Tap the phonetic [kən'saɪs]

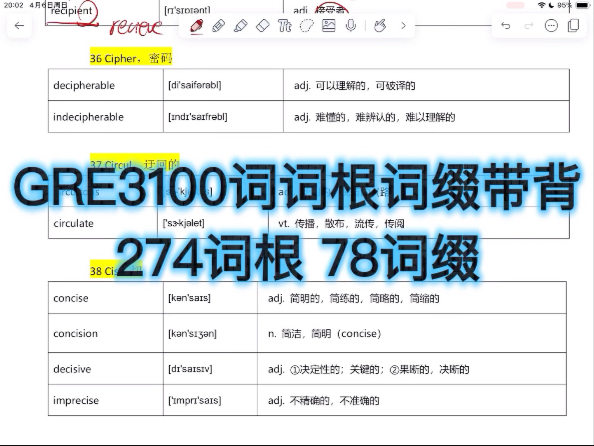click(189, 298)
